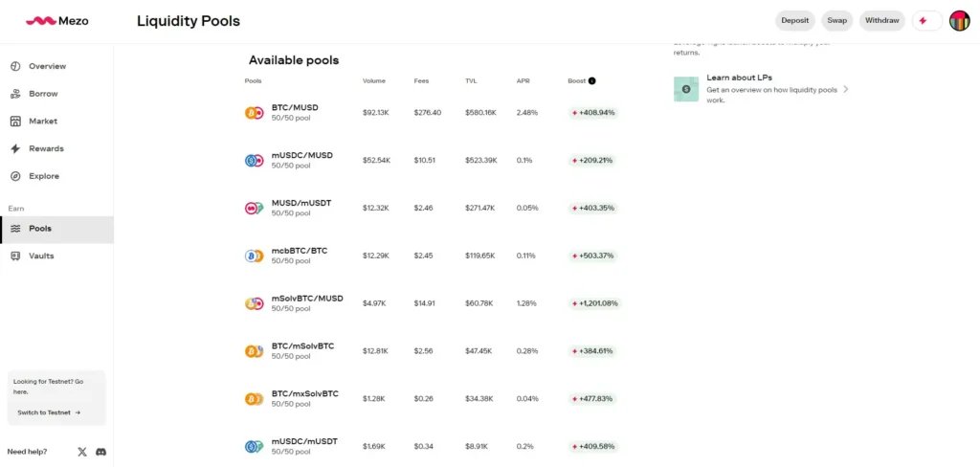Open the MUSD/mUSDT pool name

click(x=301, y=203)
